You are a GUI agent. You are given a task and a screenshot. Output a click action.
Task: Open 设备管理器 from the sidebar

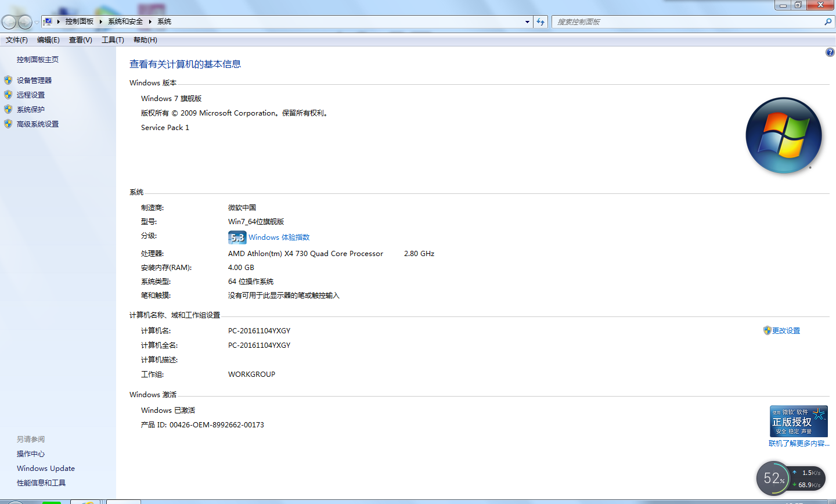click(x=34, y=81)
